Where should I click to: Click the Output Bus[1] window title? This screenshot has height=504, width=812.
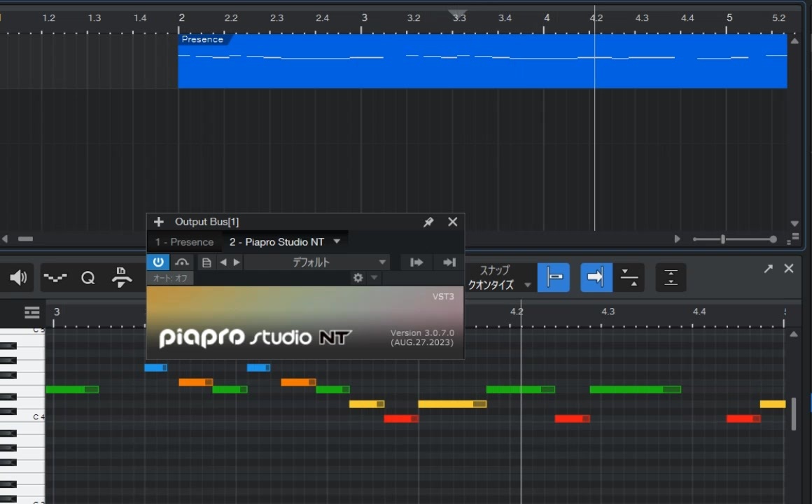click(206, 222)
